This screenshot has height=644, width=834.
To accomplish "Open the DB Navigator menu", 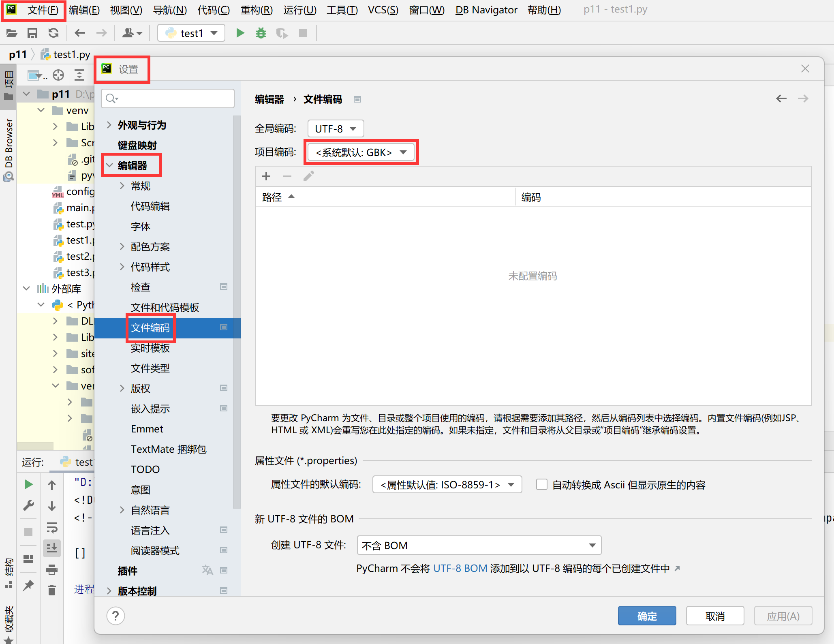I will click(x=486, y=10).
